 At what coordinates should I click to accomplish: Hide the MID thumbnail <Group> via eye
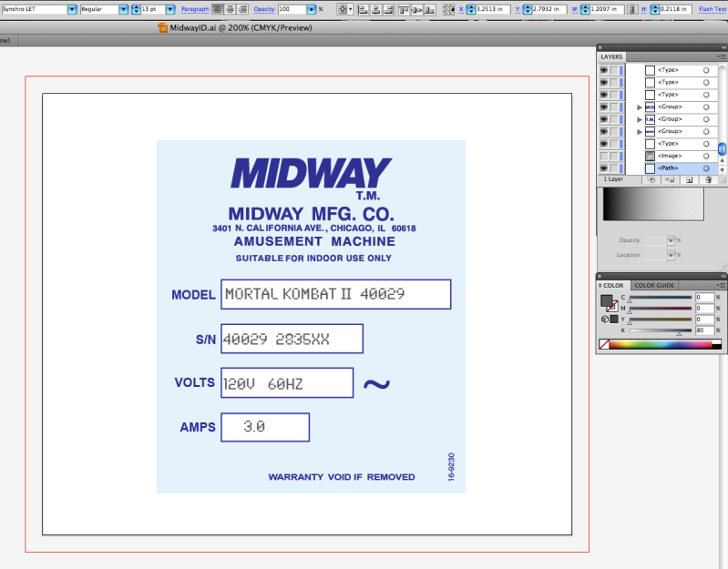(603, 107)
